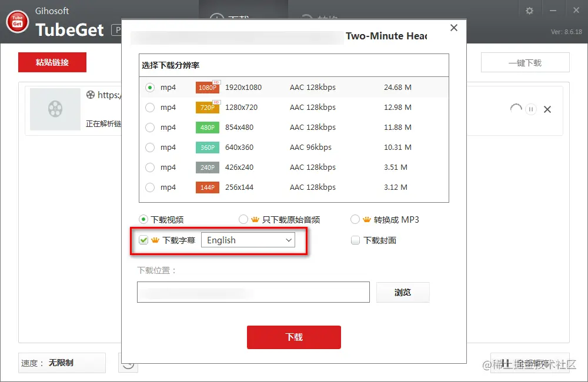The image size is (588, 382).
Task: Click the Ver: 8.6.18 version label
Action: pyautogui.click(x=566, y=32)
